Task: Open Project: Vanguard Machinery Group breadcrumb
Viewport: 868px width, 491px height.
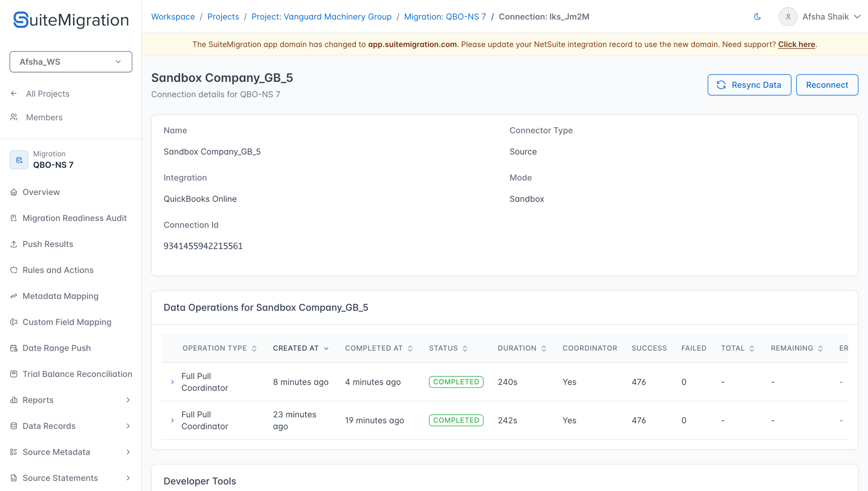Action: coord(321,16)
